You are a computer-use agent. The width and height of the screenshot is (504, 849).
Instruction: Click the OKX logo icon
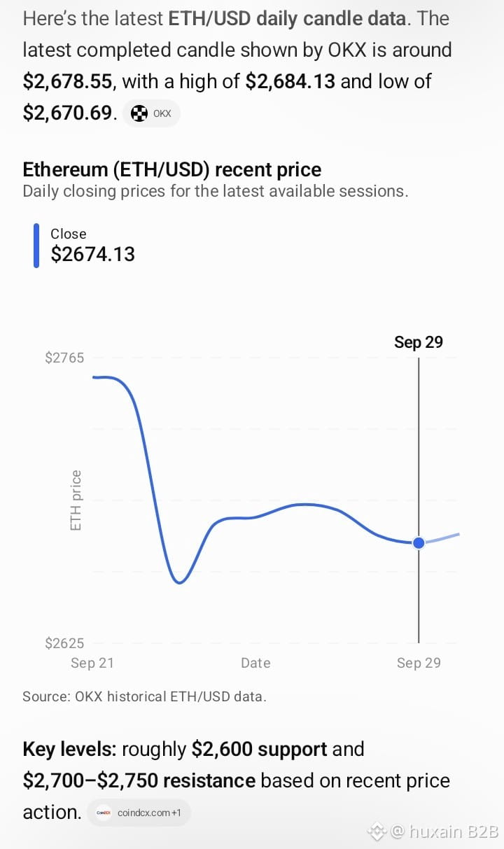tap(139, 113)
